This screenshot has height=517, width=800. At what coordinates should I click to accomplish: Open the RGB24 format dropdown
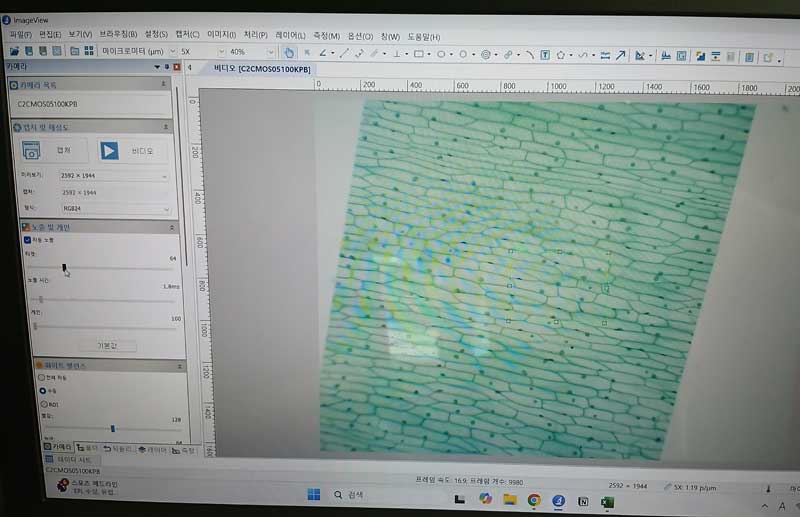[113, 209]
